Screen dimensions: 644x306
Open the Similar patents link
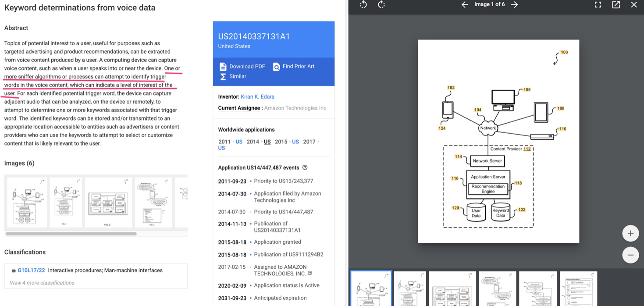point(238,76)
